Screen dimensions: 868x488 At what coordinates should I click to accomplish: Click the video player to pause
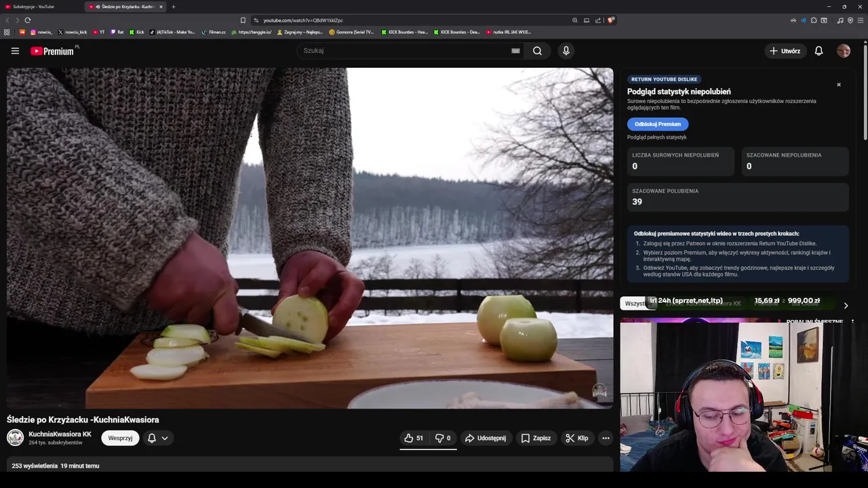pos(310,238)
